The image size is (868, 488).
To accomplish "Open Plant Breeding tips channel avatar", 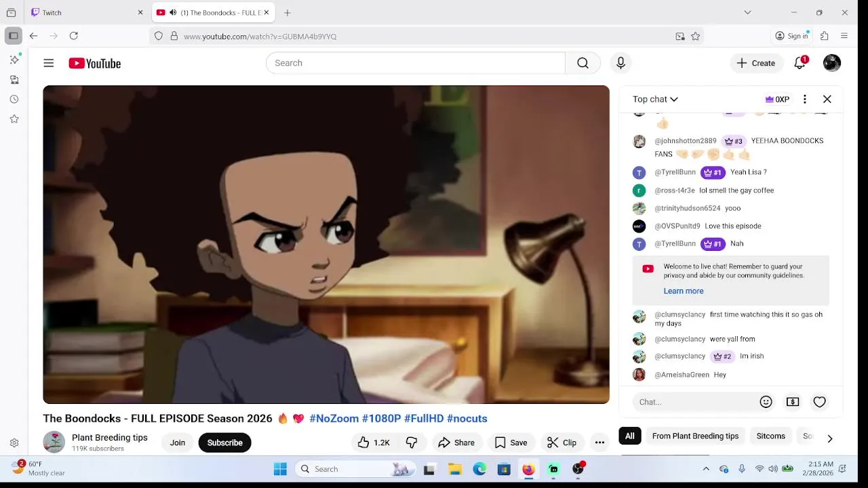I will click(54, 442).
